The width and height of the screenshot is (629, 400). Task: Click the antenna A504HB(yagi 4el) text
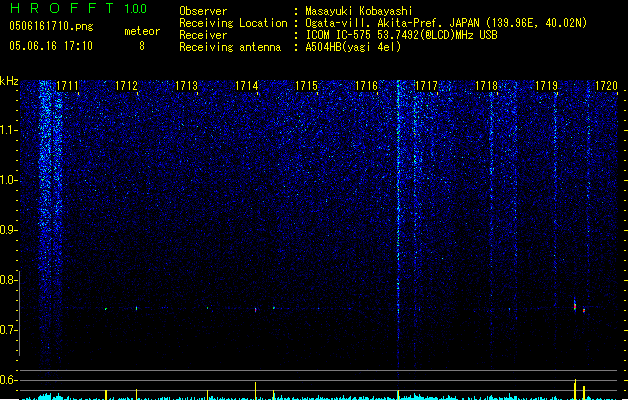tap(353, 47)
